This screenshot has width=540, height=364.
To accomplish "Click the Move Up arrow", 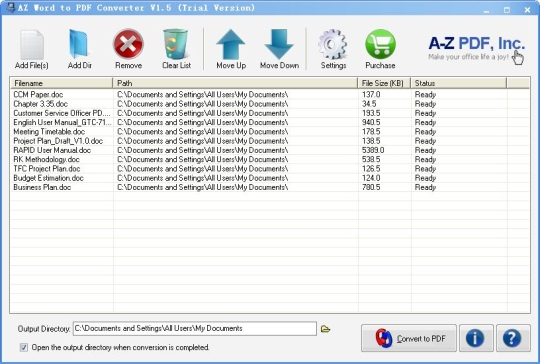I will (x=231, y=44).
